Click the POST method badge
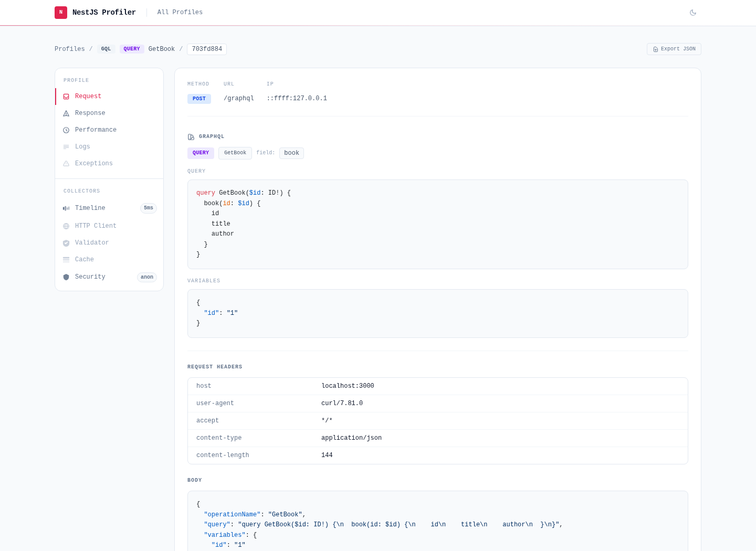Screen dimensions: 756x551 point(199,99)
